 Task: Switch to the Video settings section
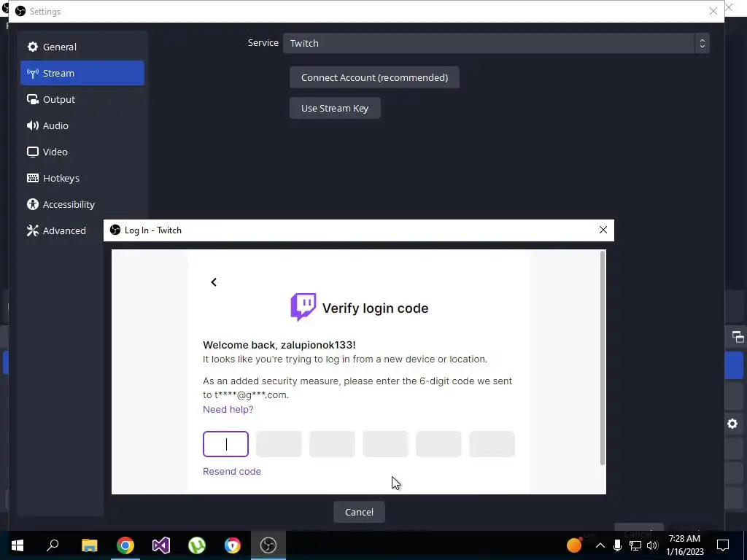click(x=82, y=152)
